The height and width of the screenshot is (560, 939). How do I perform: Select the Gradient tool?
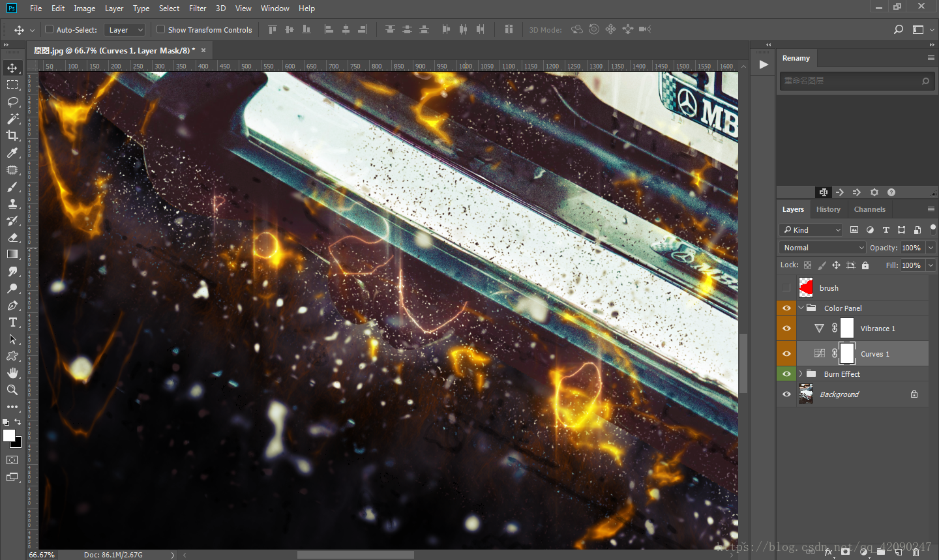(x=12, y=254)
